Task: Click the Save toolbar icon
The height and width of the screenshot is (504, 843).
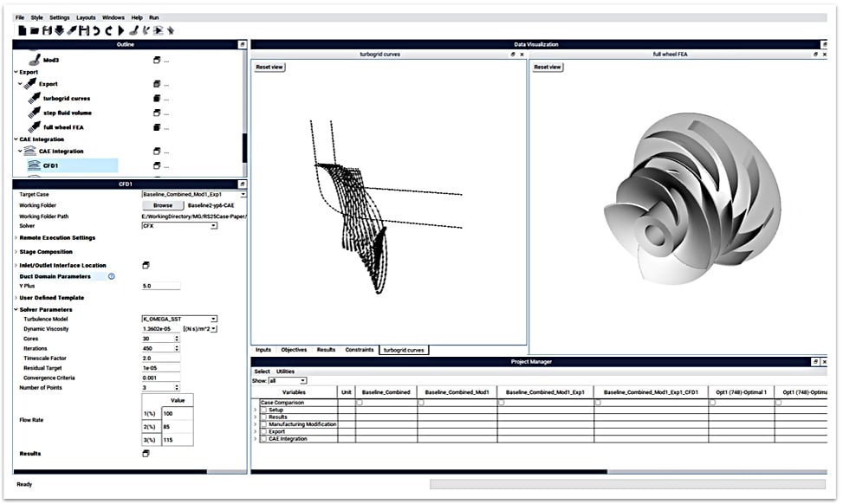Action: coord(47,30)
